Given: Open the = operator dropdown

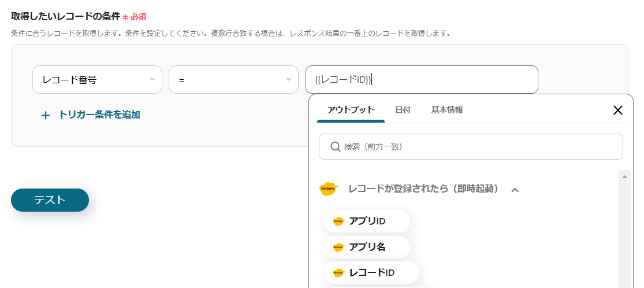Looking at the screenshot, I should [x=233, y=80].
